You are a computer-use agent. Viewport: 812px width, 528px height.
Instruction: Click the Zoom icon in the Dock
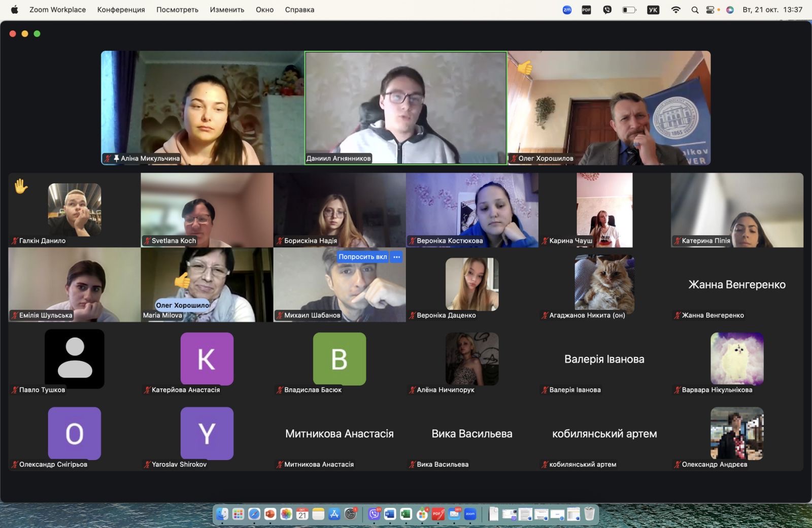[470, 514]
